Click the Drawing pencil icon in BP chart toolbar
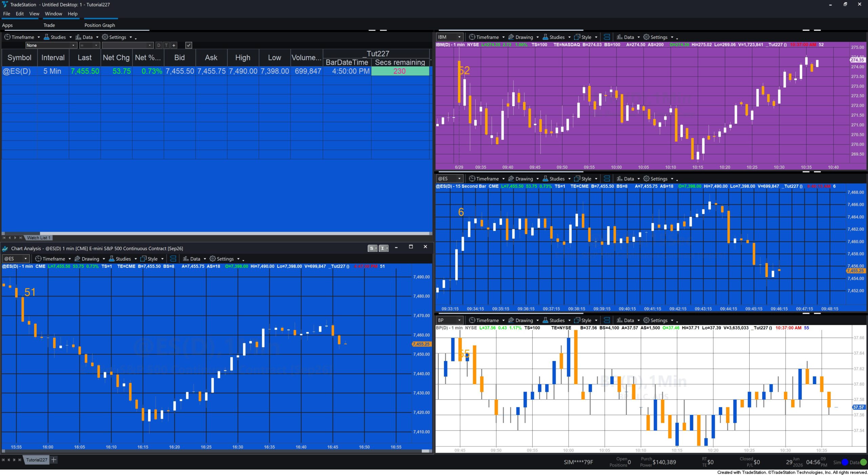This screenshot has height=475, width=868. (511, 320)
